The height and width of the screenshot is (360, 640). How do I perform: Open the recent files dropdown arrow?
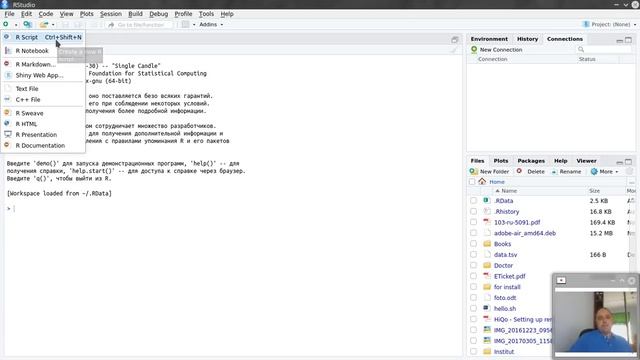pos(53,25)
